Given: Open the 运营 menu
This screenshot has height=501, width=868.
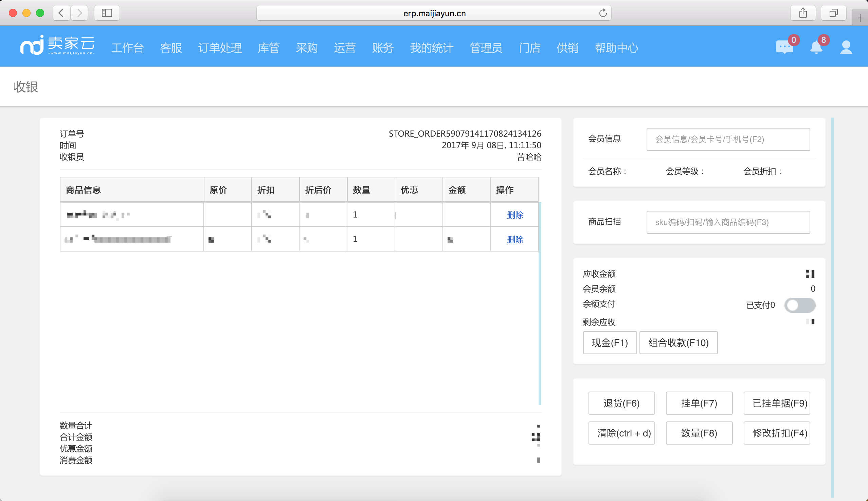Looking at the screenshot, I should click(345, 48).
